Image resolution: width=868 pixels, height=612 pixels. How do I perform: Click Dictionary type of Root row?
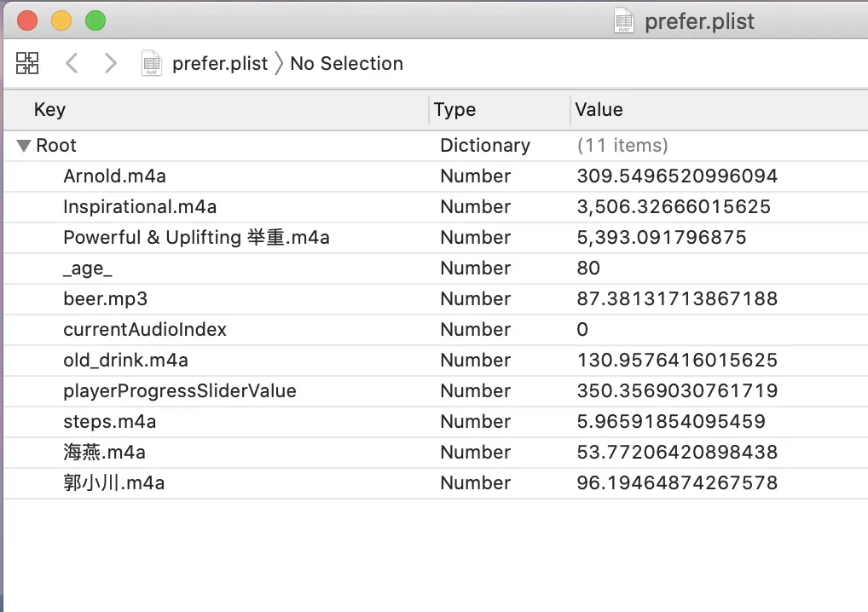coord(485,146)
